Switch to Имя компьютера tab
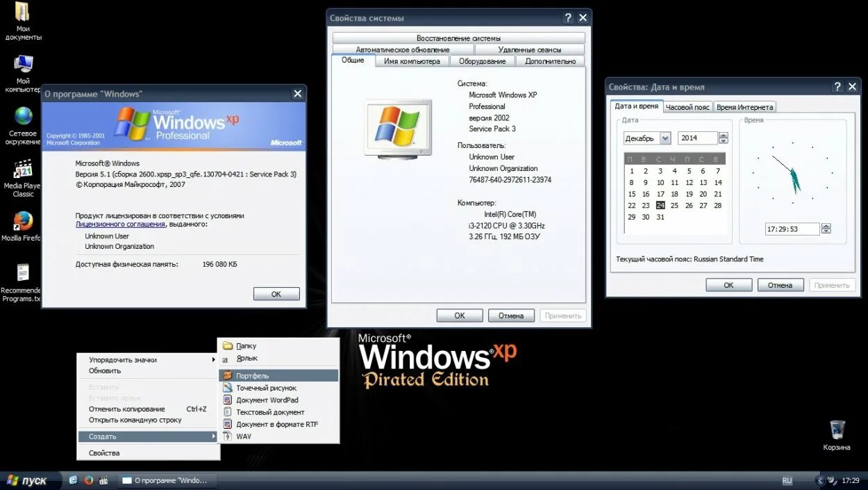Image resolution: width=868 pixels, height=490 pixels. pos(412,61)
